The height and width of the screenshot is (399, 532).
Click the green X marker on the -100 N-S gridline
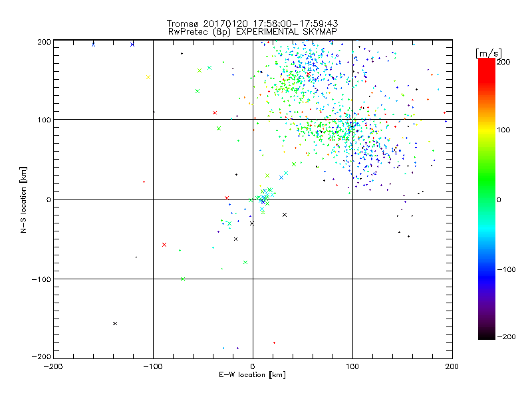(183, 279)
